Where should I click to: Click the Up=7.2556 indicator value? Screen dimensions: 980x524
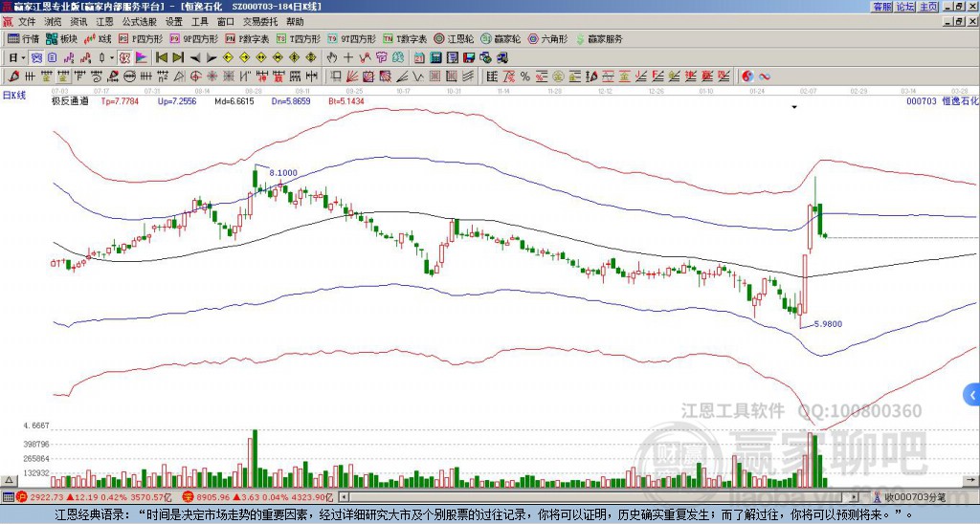177,100
